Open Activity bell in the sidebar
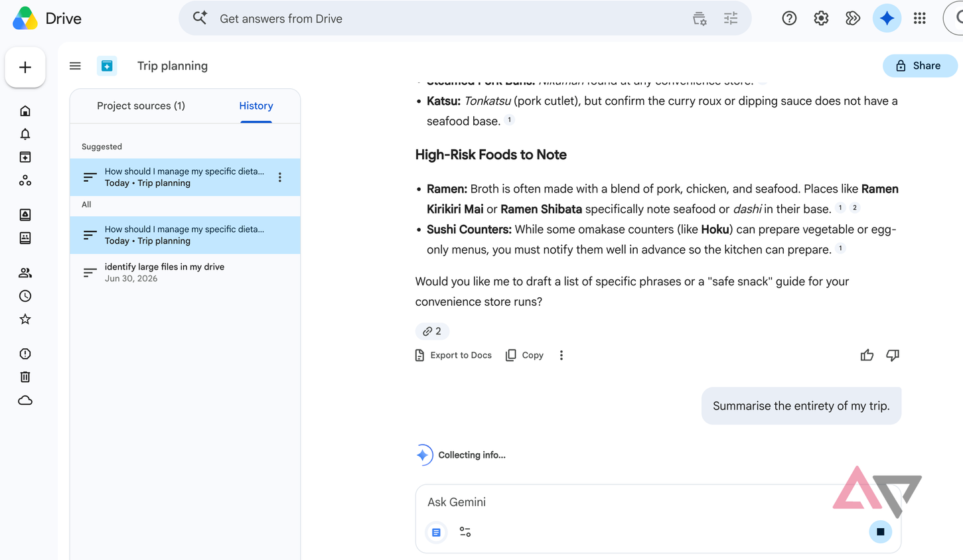Screen dimensions: 963x560 25,134
